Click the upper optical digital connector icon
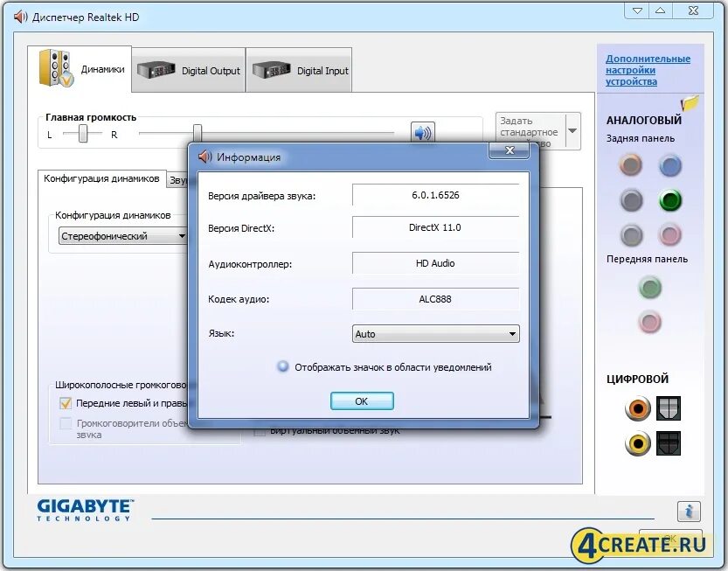The image size is (728, 571). (669, 408)
